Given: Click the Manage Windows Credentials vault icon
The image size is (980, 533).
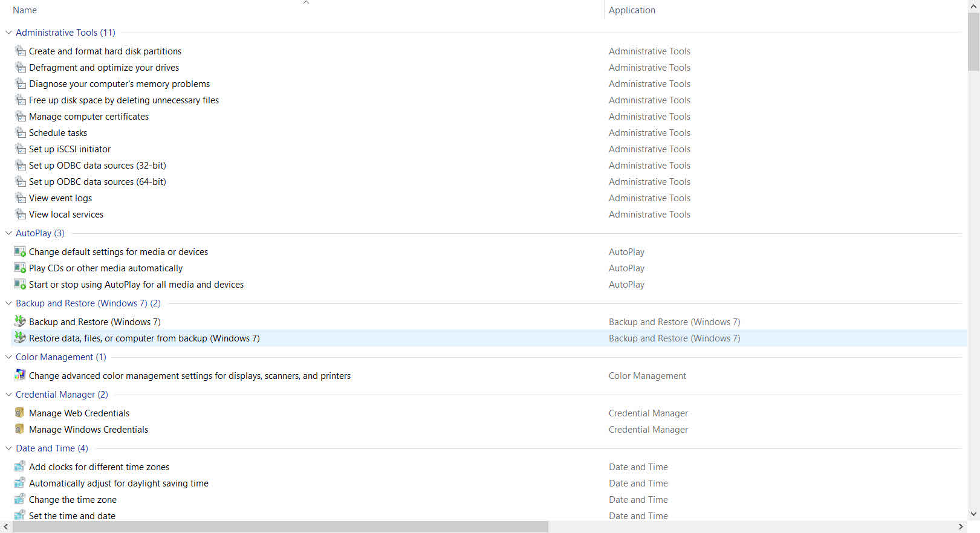Looking at the screenshot, I should click(x=19, y=429).
